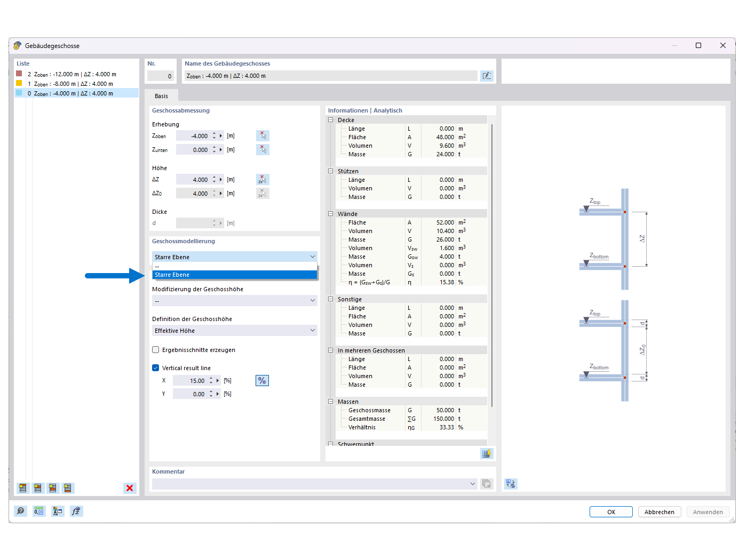This screenshot has width=747, height=560.
Task: Click the yellow color swatch of story 1
Action: point(19,83)
